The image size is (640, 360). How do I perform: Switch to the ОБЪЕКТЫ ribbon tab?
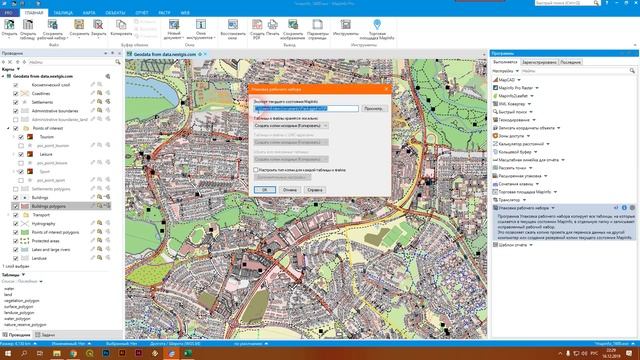[x=115, y=13]
